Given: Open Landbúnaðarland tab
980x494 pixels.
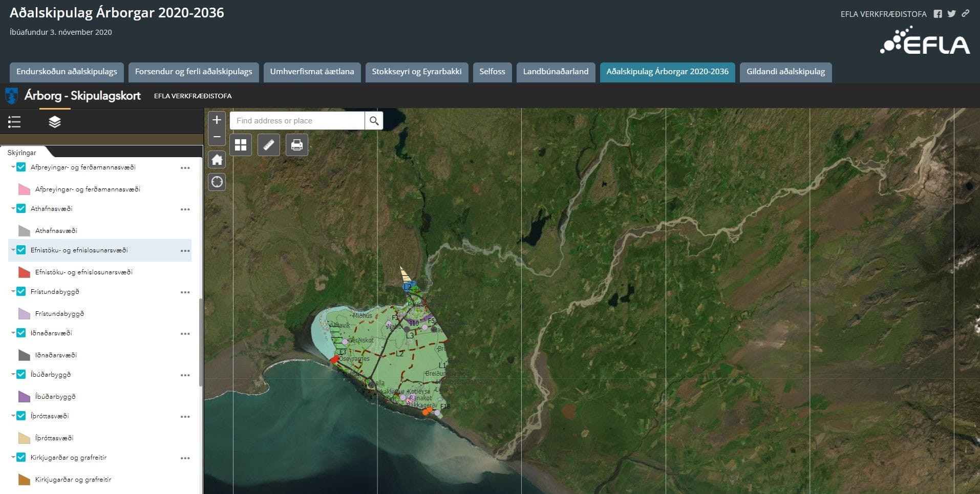Looking at the screenshot, I should (556, 72).
